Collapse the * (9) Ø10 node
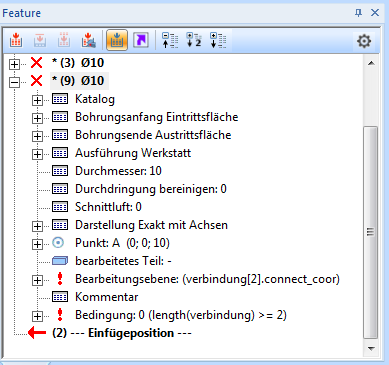This screenshot has width=389, height=365. pyautogui.click(x=14, y=82)
